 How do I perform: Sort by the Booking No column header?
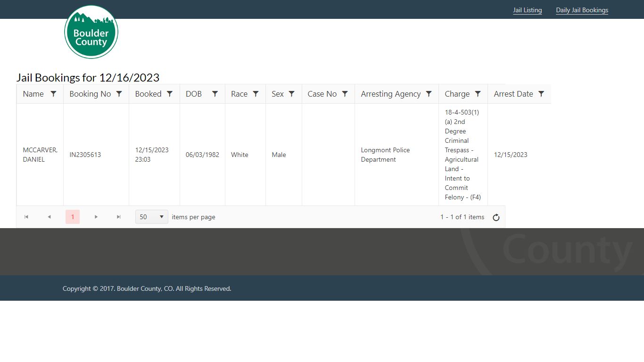click(x=90, y=94)
